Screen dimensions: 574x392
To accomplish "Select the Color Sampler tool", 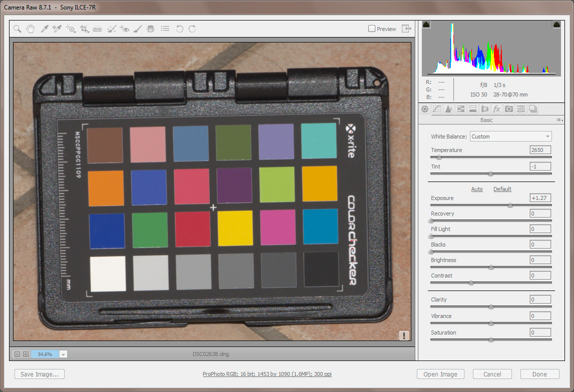I will click(57, 28).
